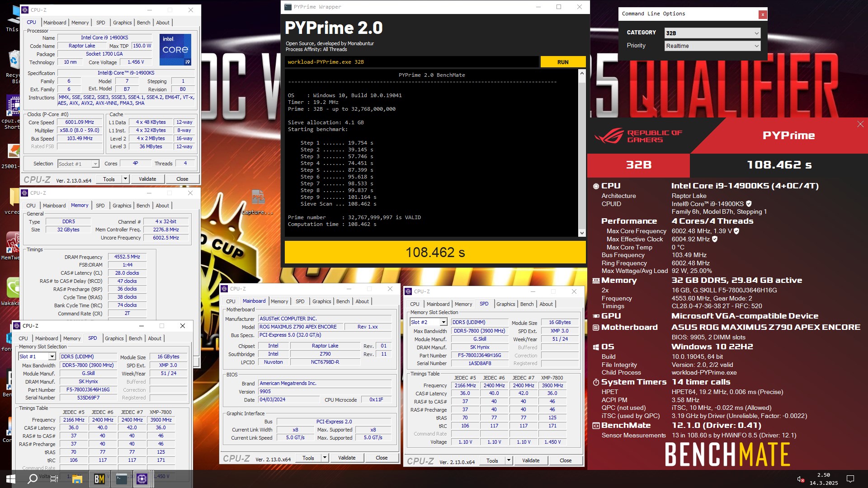This screenshot has height=488, width=868.
Task: Close the ROG PYPrime result panel
Action: (x=860, y=124)
